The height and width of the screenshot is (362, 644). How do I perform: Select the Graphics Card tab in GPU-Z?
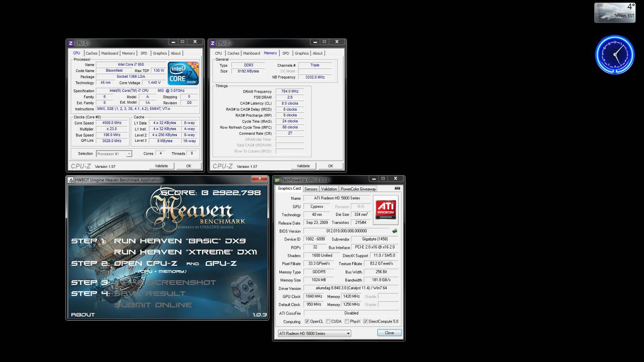tap(289, 188)
